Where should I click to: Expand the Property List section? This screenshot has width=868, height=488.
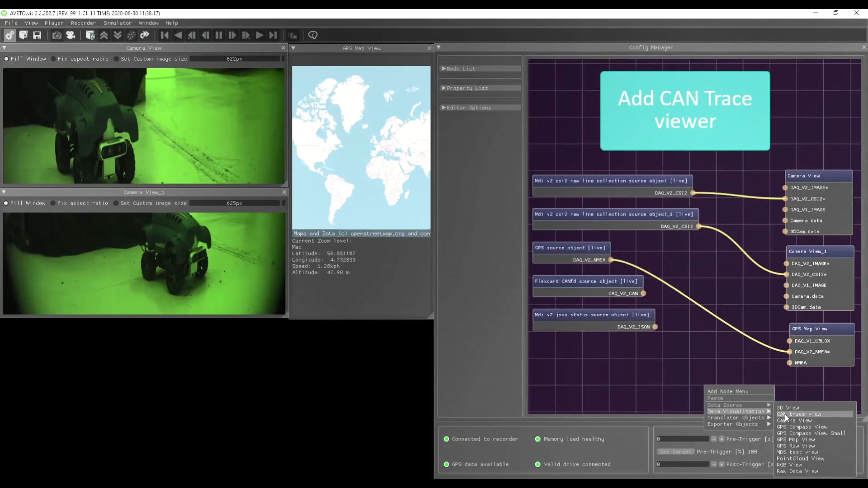pyautogui.click(x=480, y=88)
